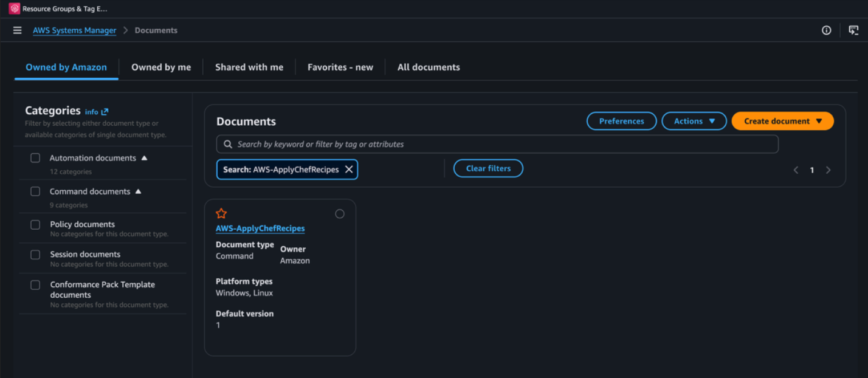
Task: Select the AWS-ApplyChefRecipes radio button
Action: (x=340, y=214)
